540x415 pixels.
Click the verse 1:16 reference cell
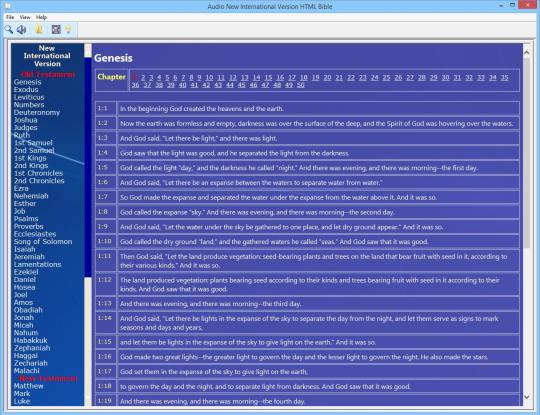click(106, 357)
